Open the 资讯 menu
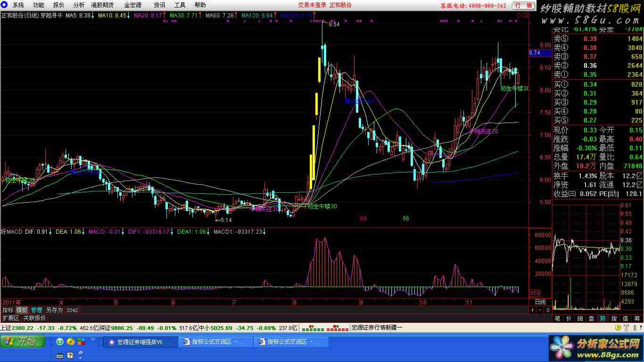This screenshot has height=362, width=644. [159, 5]
